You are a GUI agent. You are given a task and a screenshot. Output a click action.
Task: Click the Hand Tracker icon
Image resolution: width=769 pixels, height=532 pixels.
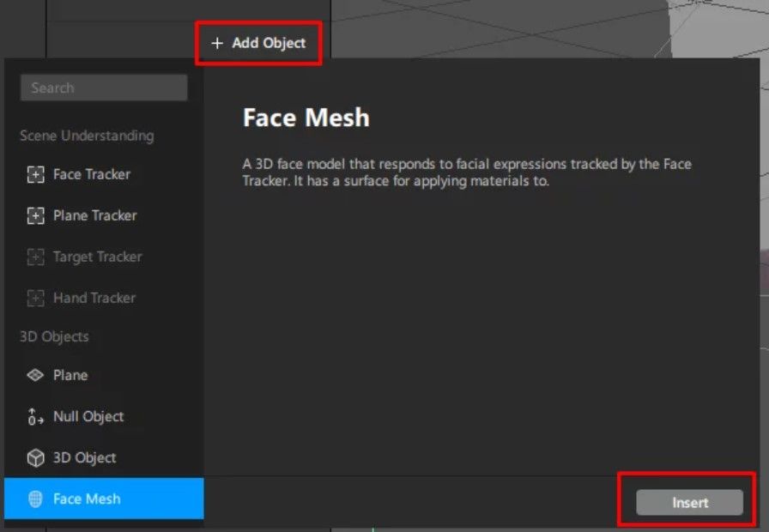pos(35,298)
